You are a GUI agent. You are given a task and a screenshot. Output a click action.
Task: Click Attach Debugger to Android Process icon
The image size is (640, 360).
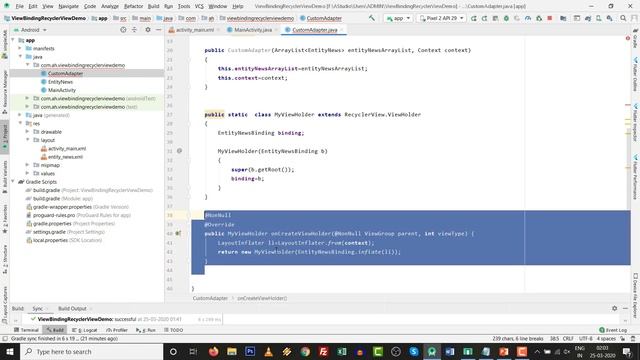coord(539,18)
